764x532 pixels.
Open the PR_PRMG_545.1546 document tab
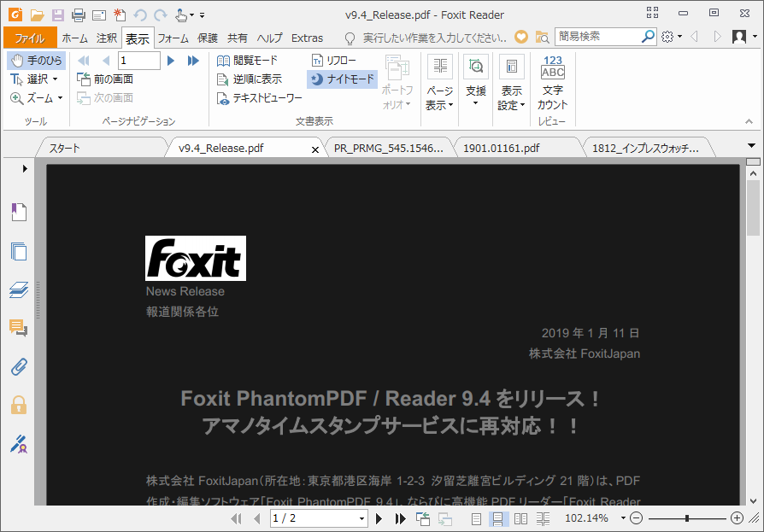(389, 148)
